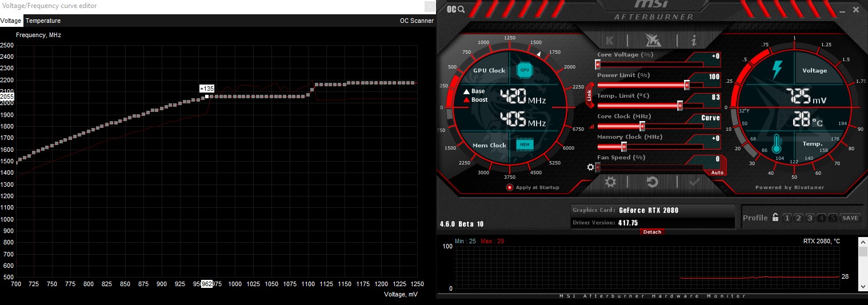Viewport: 868px width, 305px height.
Task: Select profile slot 2
Action: (798, 218)
